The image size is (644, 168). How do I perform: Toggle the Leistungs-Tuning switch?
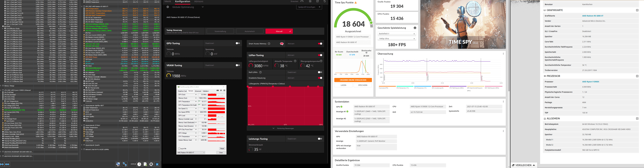click(320, 139)
